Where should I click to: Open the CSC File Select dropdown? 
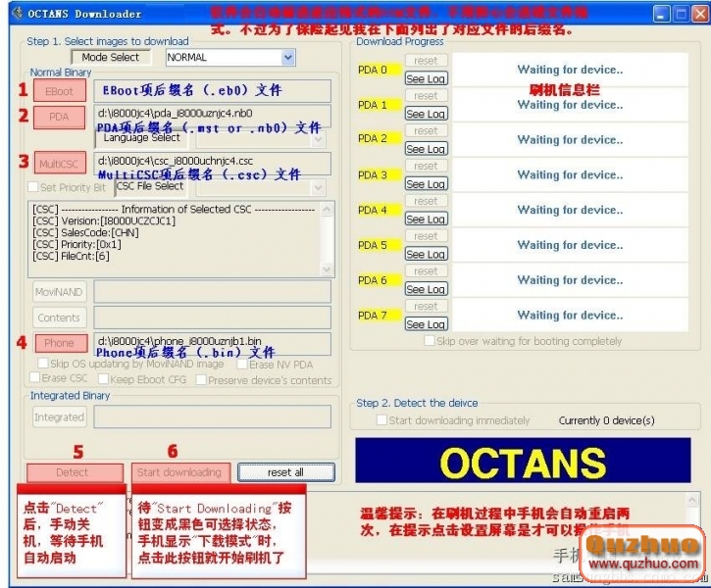coord(318,187)
